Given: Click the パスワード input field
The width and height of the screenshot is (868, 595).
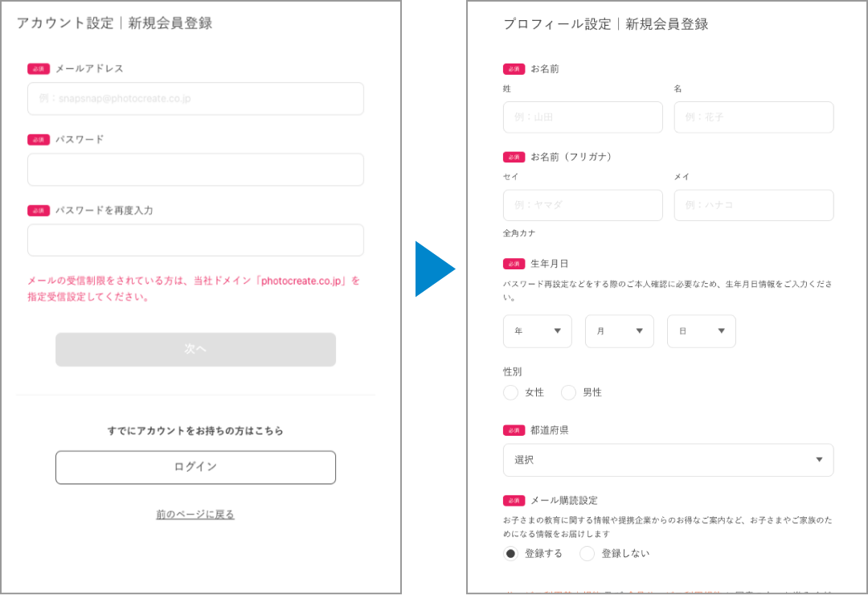Looking at the screenshot, I should coord(195,170).
